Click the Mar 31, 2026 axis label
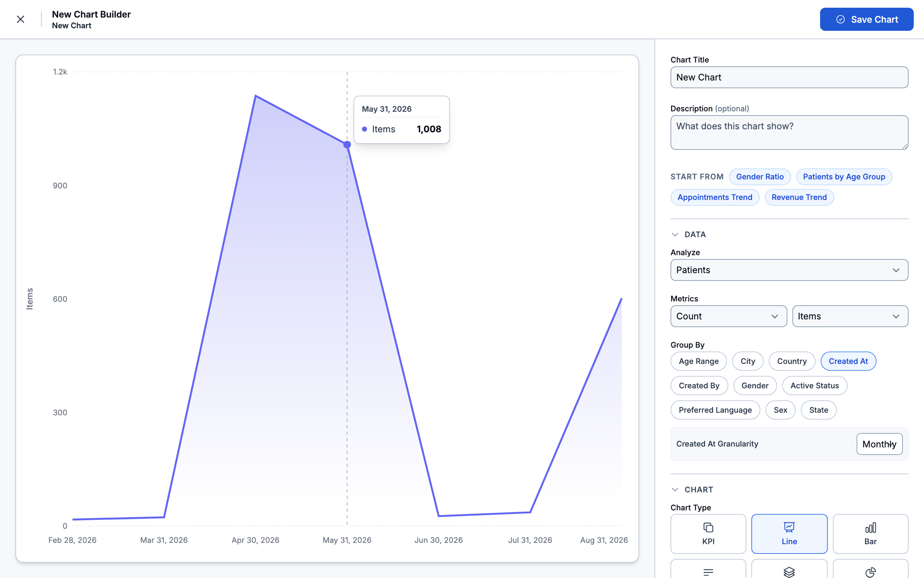The height and width of the screenshot is (578, 924). coord(164,540)
